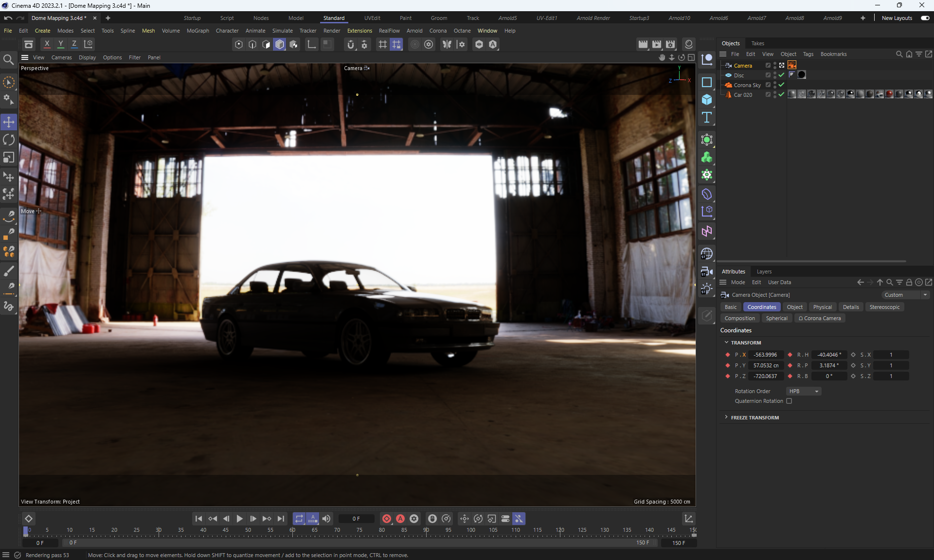The image size is (934, 560).
Task: Click the P.X coordinate input field
Action: [x=765, y=355]
